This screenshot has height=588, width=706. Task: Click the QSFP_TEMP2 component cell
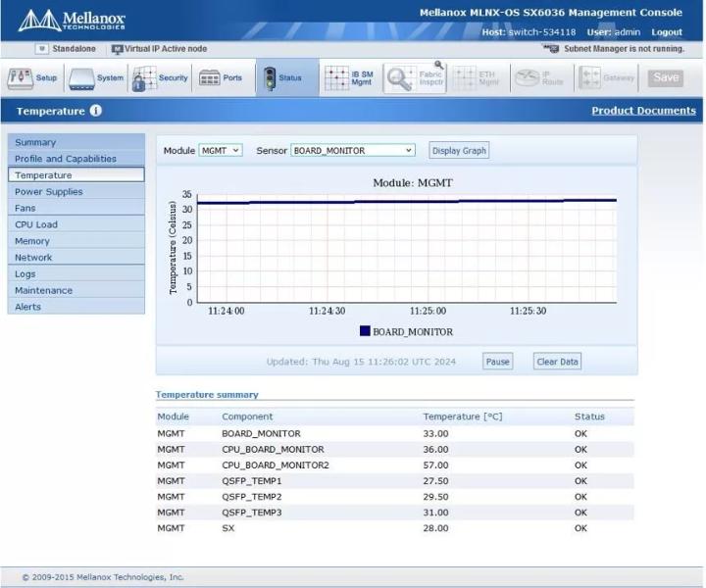[252, 497]
